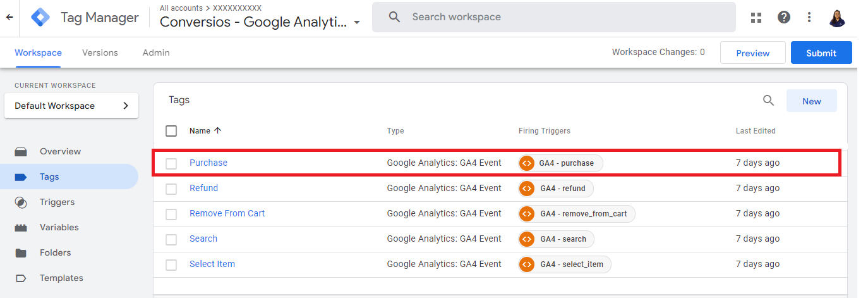The image size is (868, 298).
Task: Open the Remove From Cart tag link
Action: pos(227,213)
